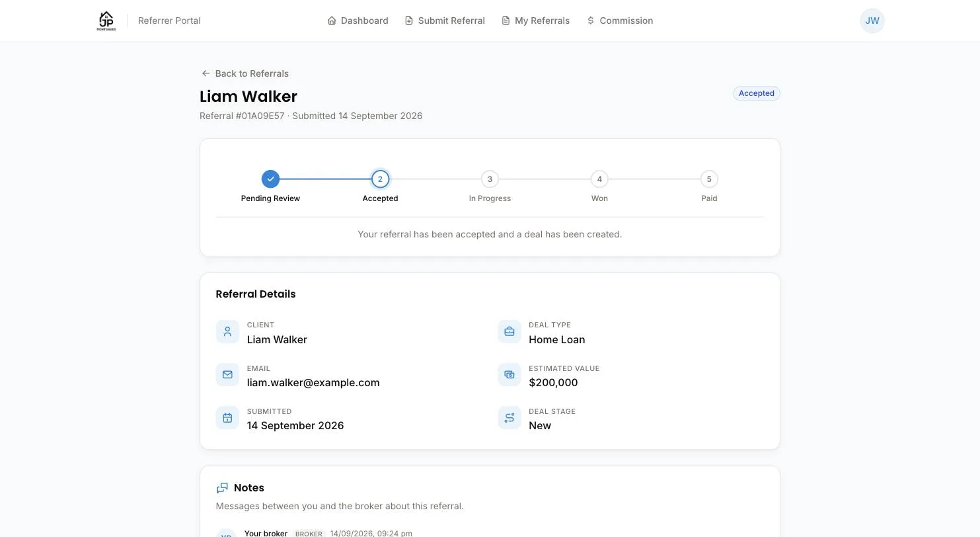The width and height of the screenshot is (980, 537).
Task: Click the Email envelope icon
Action: (x=227, y=375)
